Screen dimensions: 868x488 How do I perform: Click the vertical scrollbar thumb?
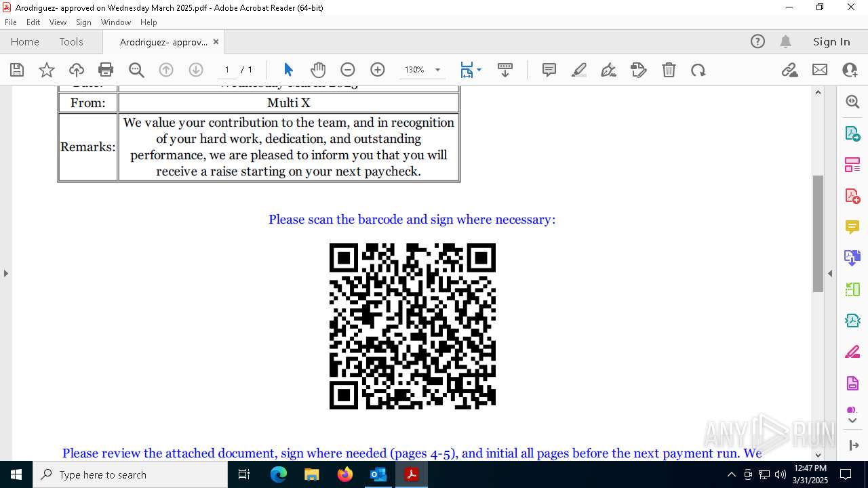(818, 234)
